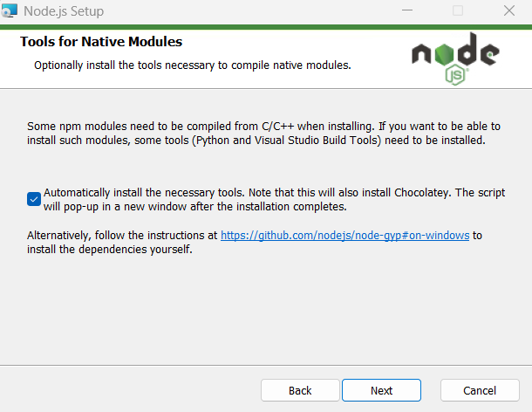Click the green hexagon letter in node logo
The height and width of the screenshot is (412, 532).
coord(444,54)
